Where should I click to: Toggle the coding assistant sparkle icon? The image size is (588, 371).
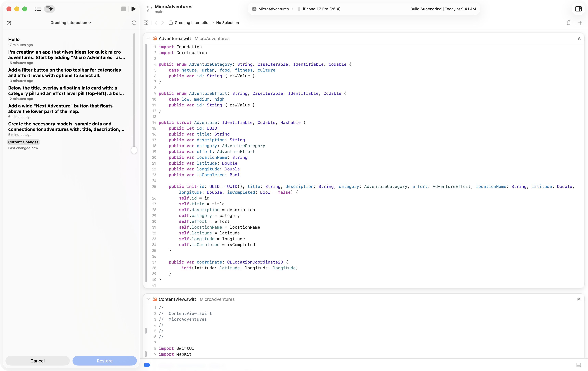50,9
